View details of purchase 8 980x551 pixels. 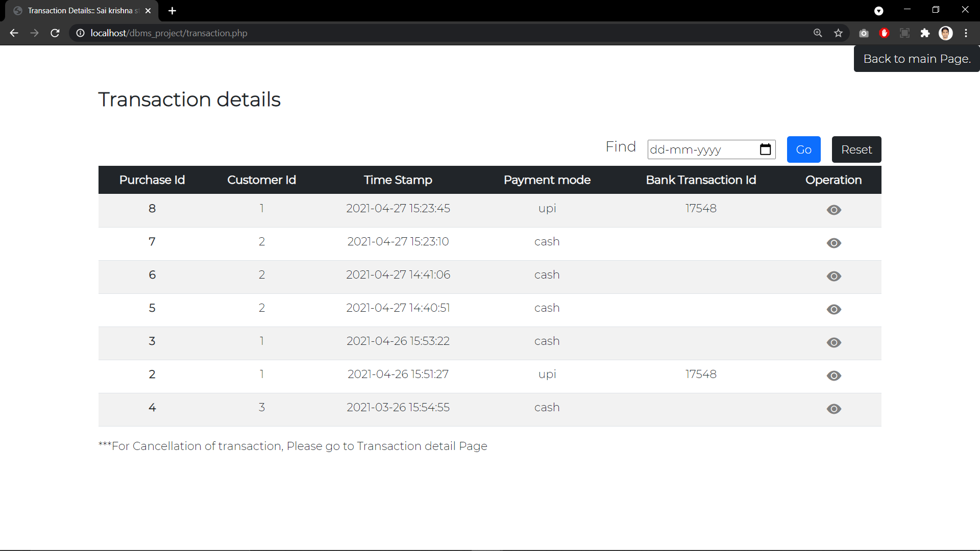click(834, 210)
